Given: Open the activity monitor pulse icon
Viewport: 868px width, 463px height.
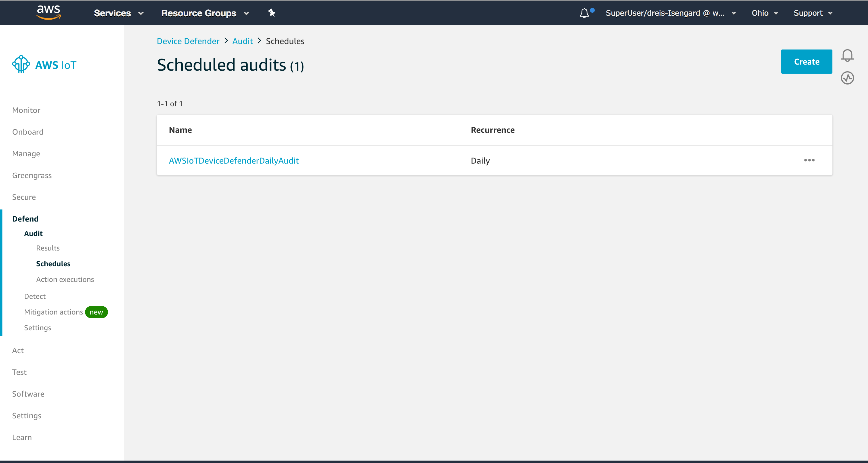Looking at the screenshot, I should (847, 78).
